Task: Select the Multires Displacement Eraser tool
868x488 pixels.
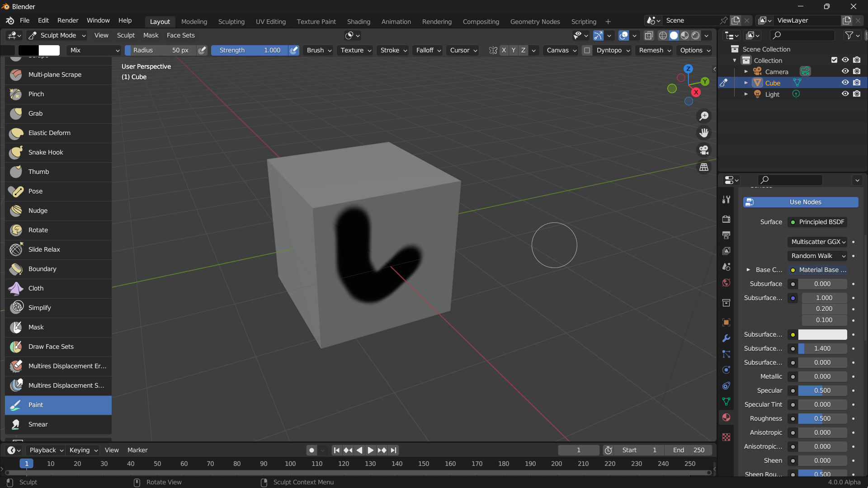Action: 58,366
